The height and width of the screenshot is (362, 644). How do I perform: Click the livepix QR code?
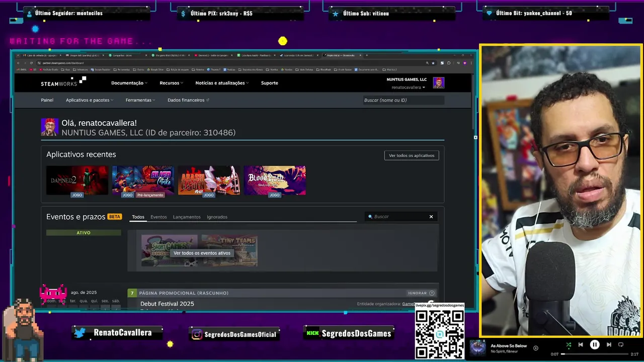tap(439, 334)
